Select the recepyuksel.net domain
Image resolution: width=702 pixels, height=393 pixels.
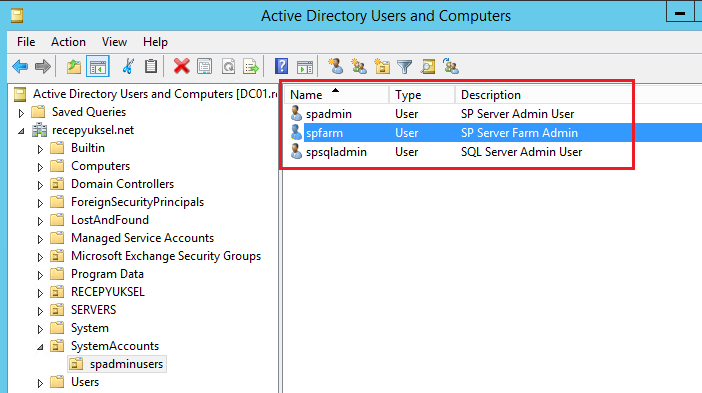pos(93,130)
